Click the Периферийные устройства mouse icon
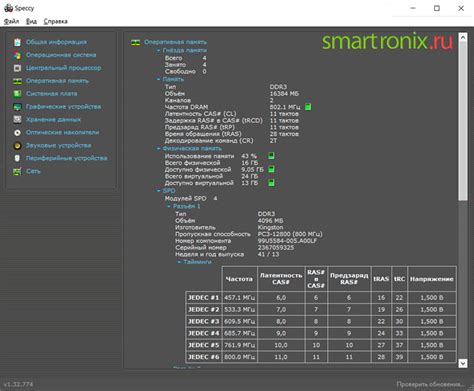 tap(17, 158)
